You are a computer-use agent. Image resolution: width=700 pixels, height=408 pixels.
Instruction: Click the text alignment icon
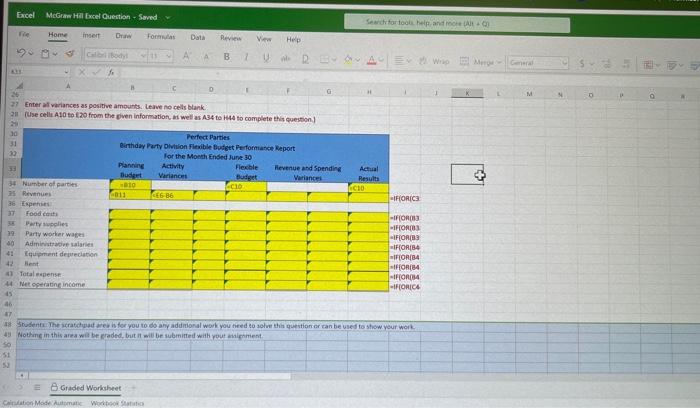pyautogui.click(x=400, y=60)
